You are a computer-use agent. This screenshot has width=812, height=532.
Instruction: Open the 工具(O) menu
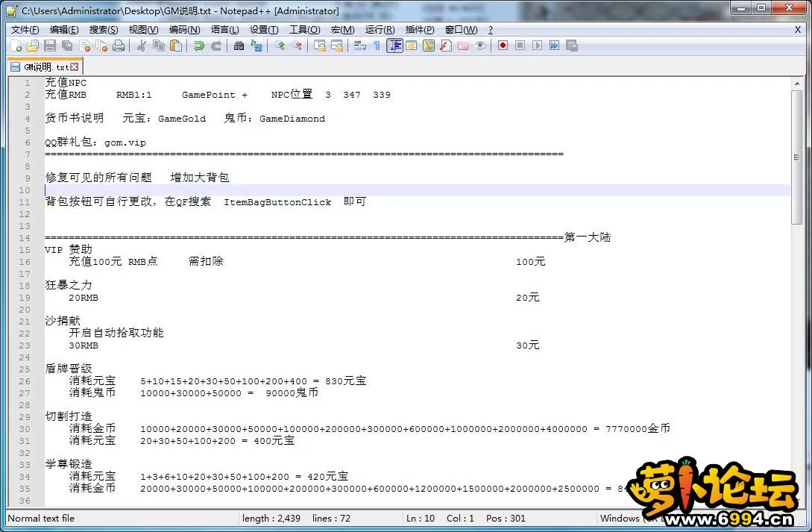click(x=304, y=30)
